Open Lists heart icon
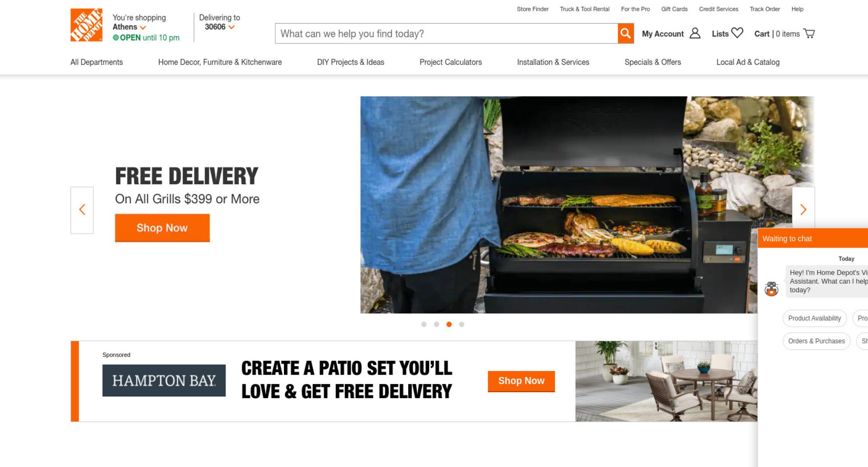Image resolution: width=868 pixels, height=467 pixels. coord(737,33)
